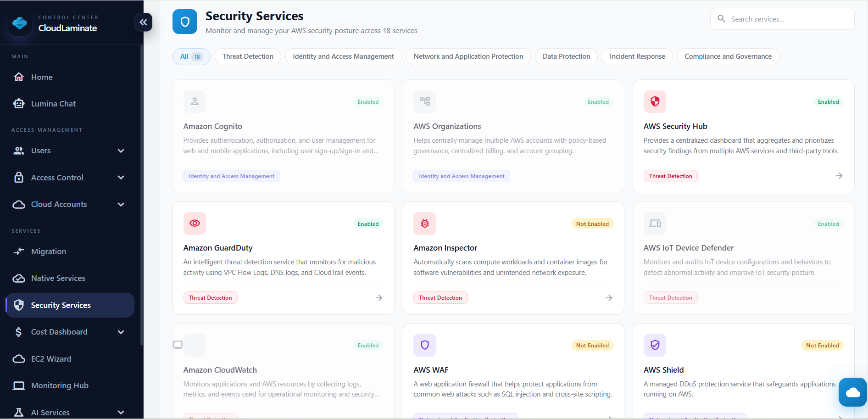Select the Threat Detection filter tab
The height and width of the screenshot is (419, 868).
click(x=248, y=56)
